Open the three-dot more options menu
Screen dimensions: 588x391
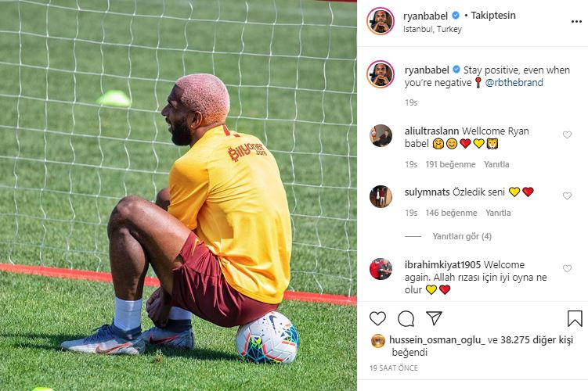(x=576, y=22)
